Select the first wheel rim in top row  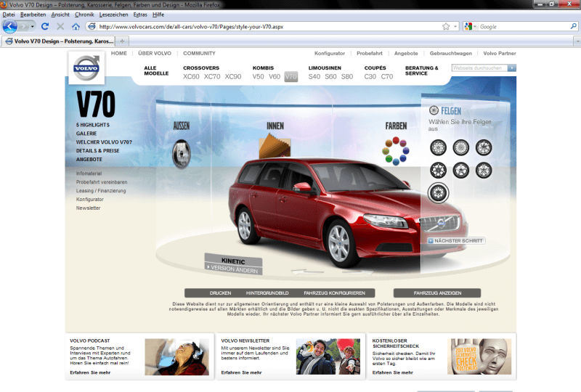(x=438, y=147)
